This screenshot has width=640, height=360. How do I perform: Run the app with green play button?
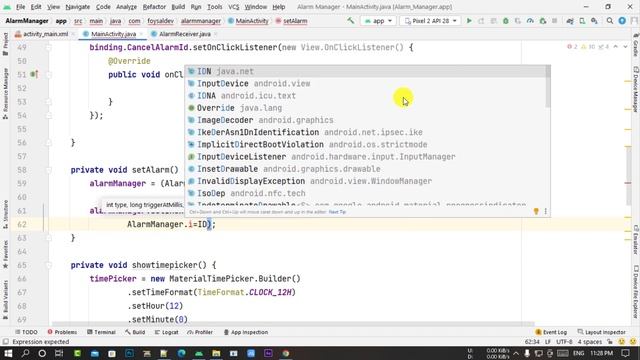click(x=469, y=21)
